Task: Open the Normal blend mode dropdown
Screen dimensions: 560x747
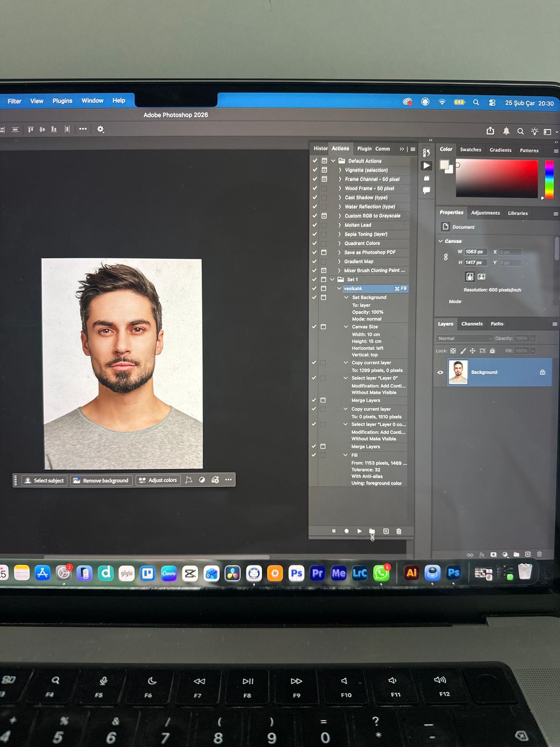Action: 464,338
